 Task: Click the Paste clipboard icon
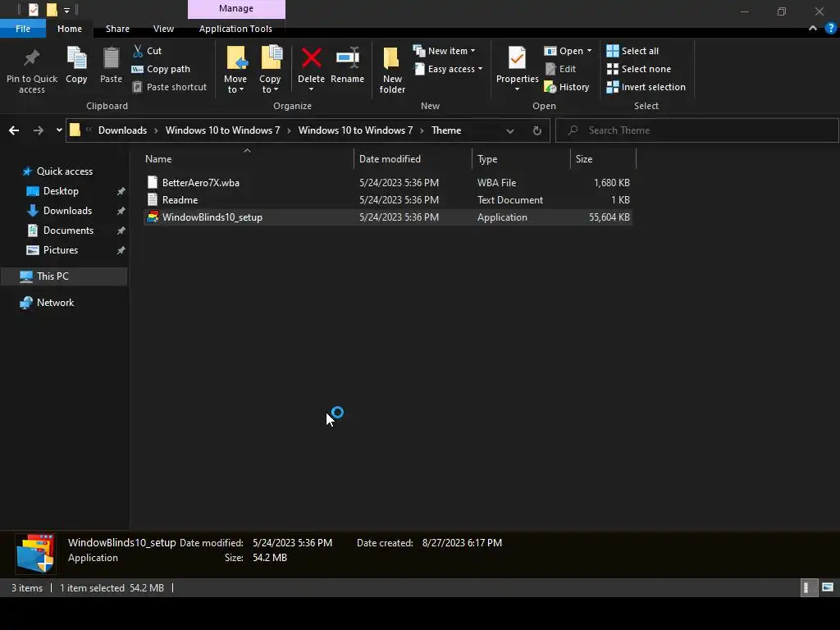[x=111, y=65]
